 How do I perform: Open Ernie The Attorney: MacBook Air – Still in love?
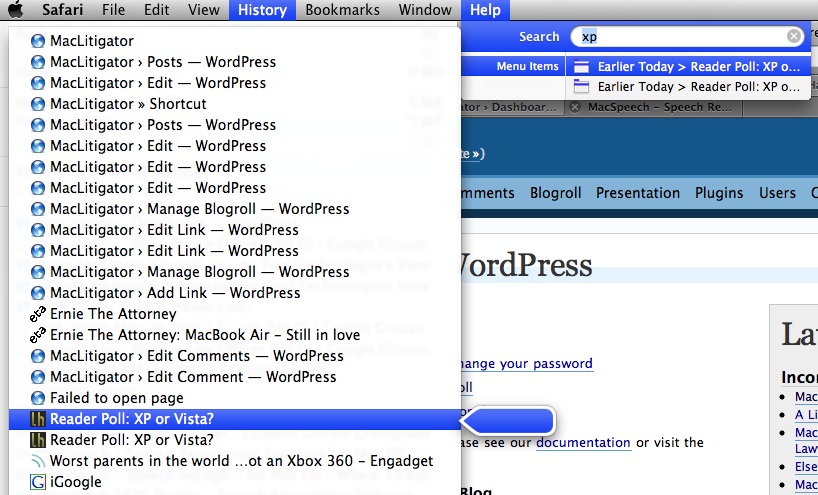[x=235, y=335]
